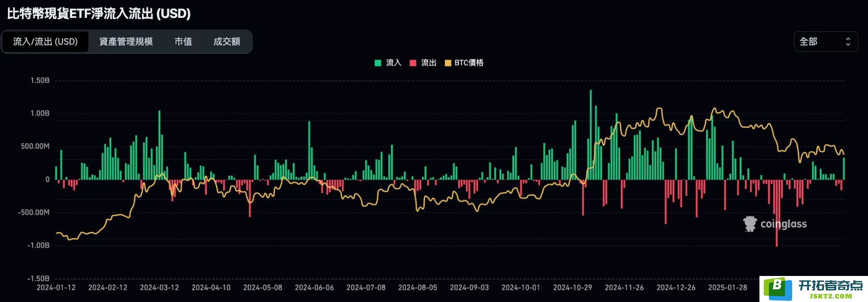Toggle the 流出 legend series
This screenshot has width=868, height=302.
pyautogui.click(x=423, y=63)
